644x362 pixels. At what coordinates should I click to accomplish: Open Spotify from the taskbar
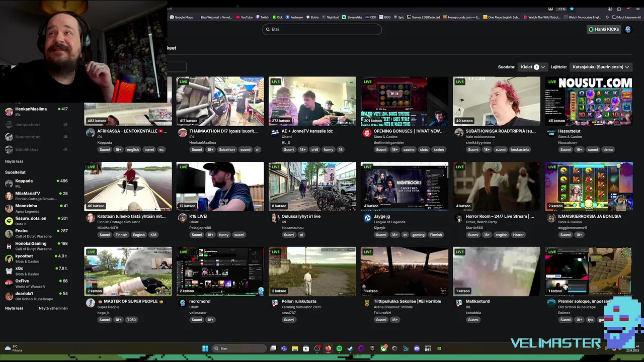pos(340,348)
